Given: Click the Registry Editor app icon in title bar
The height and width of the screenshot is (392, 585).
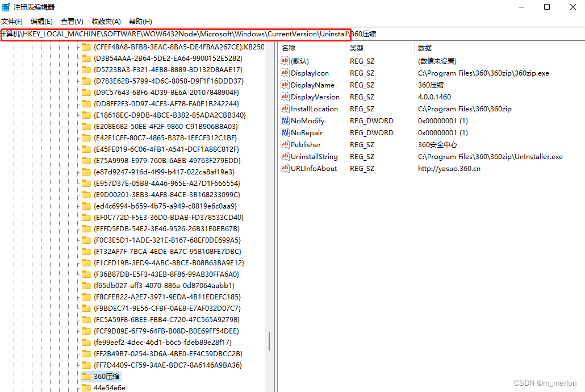Looking at the screenshot, I should [x=6, y=7].
